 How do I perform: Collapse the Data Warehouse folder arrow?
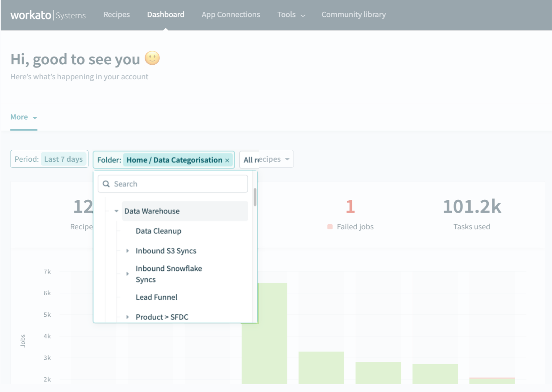116,211
